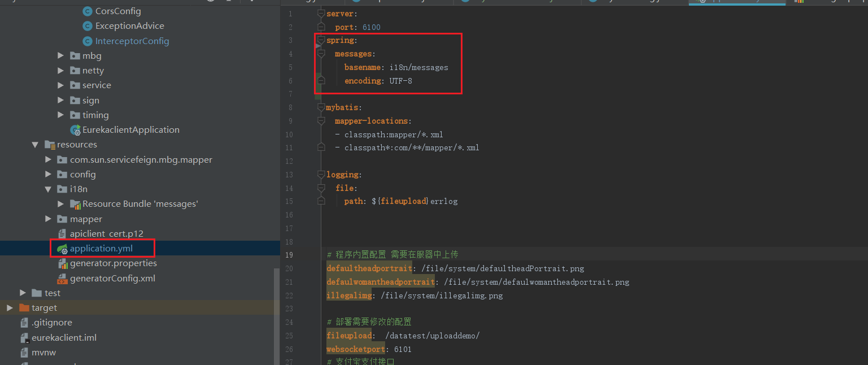Click the CorsConfig class icon

[87, 11]
